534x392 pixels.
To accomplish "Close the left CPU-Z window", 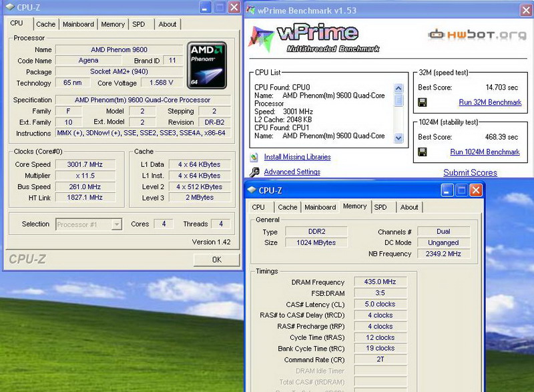I will [234, 7].
